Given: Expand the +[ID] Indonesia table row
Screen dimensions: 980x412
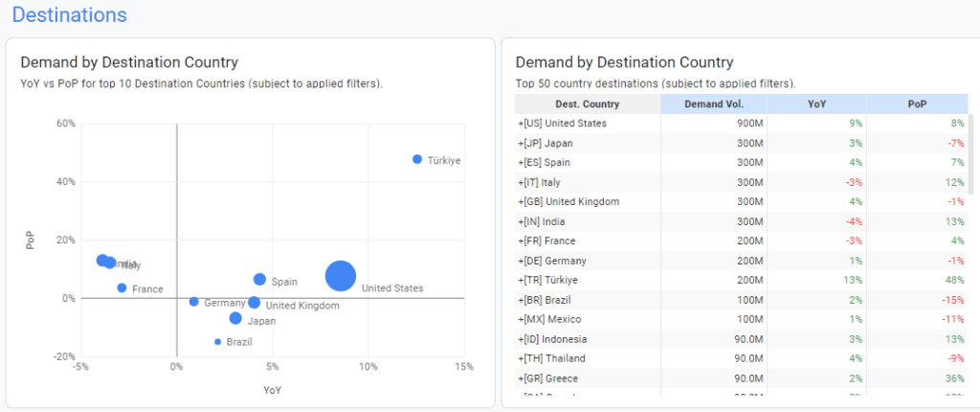Looking at the screenshot, I should coord(521,339).
